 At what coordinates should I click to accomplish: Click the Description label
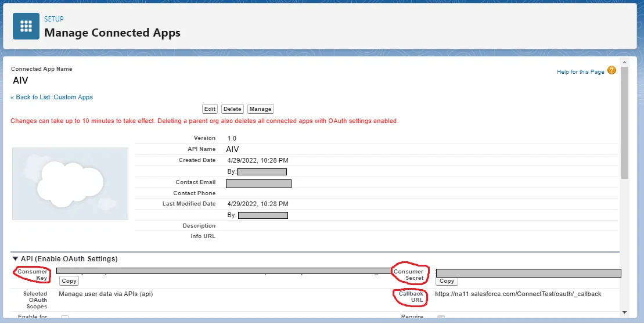point(199,225)
